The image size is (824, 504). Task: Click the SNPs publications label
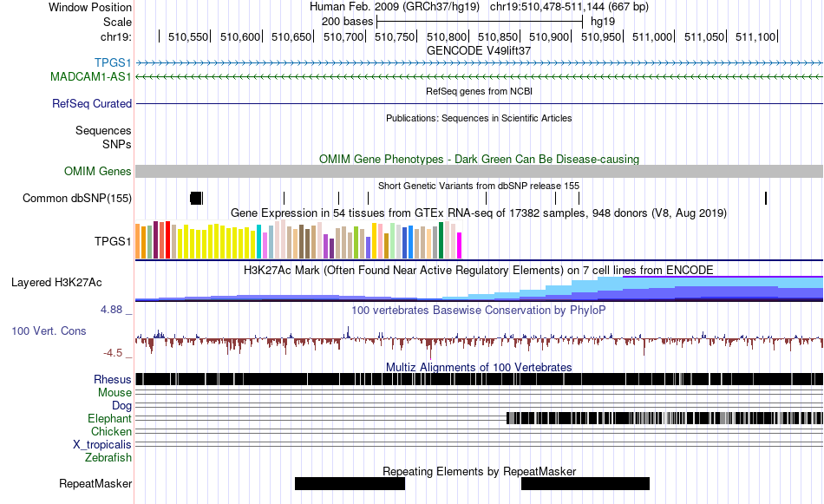click(117, 144)
